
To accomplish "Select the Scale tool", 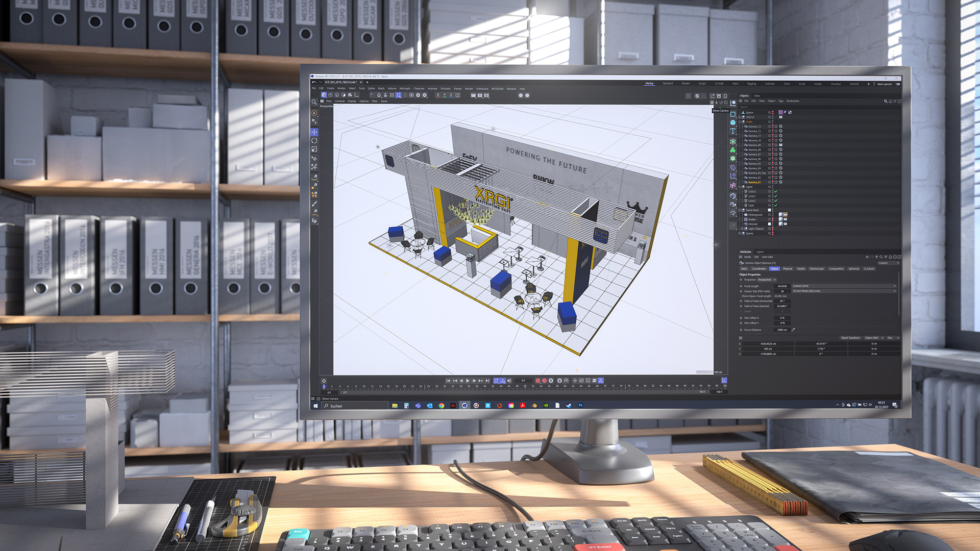I will tap(314, 149).
